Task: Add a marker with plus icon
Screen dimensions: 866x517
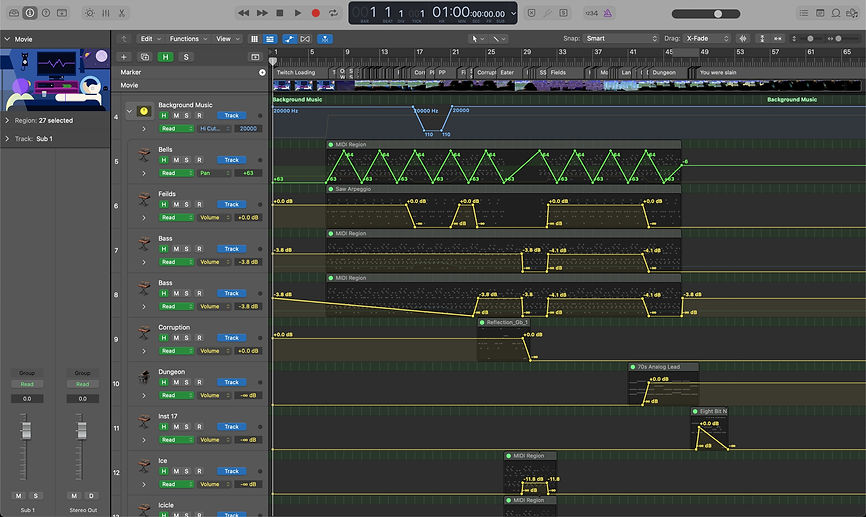Action: pyautogui.click(x=262, y=72)
